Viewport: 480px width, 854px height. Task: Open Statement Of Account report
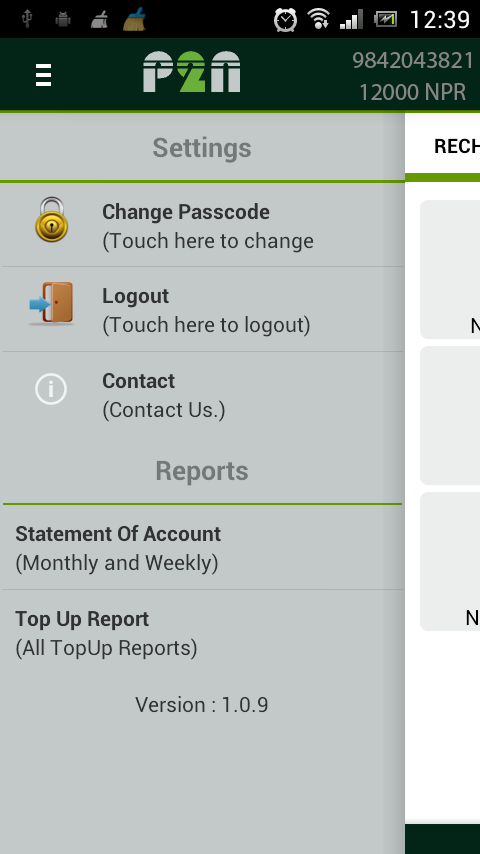point(203,547)
